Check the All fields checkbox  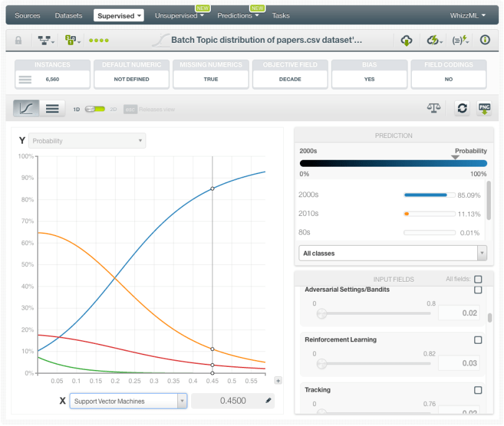point(478,279)
